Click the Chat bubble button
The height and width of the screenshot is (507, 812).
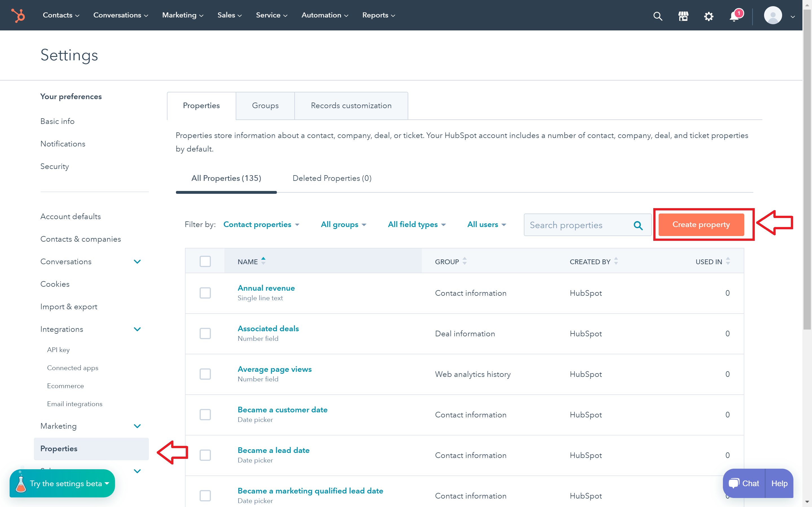[x=743, y=483]
